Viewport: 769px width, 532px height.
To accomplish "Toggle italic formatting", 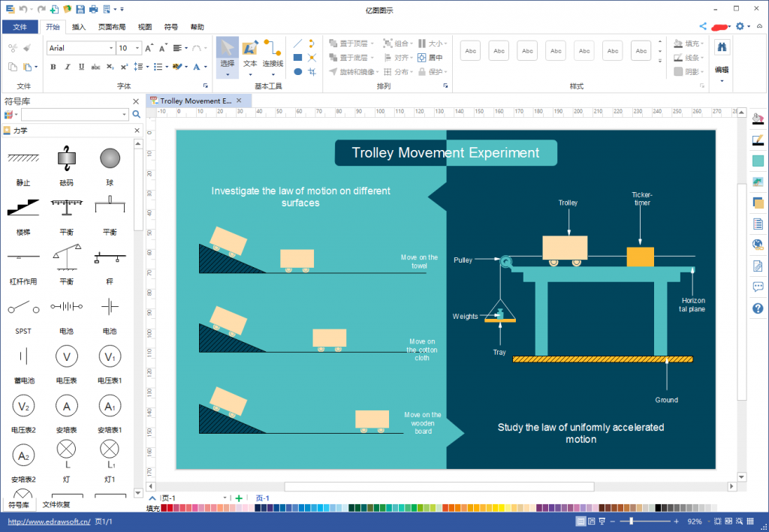I will [x=67, y=67].
